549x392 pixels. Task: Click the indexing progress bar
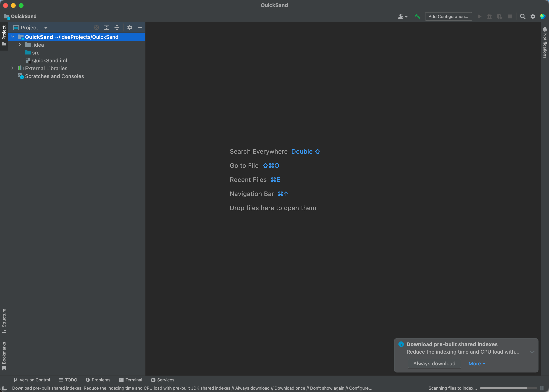coord(508,388)
